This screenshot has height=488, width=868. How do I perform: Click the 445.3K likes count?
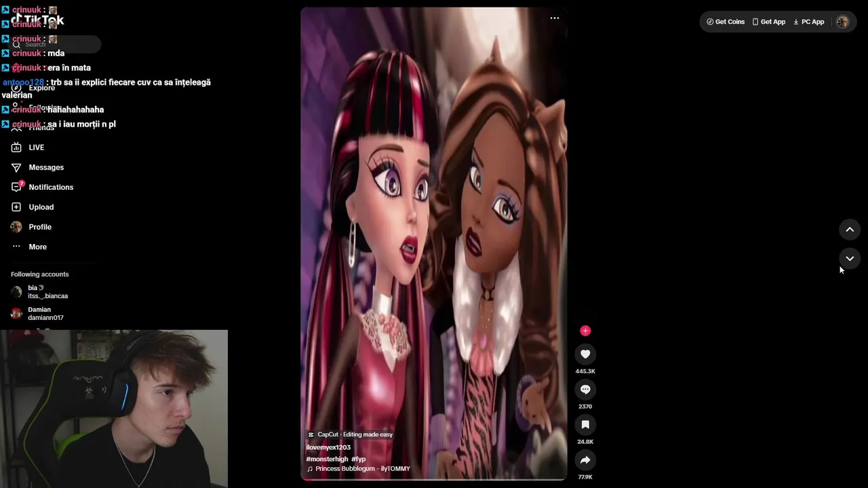point(585,371)
